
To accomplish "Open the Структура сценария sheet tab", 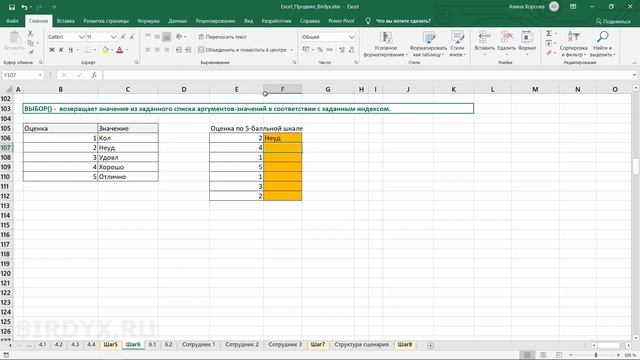I will [x=361, y=344].
